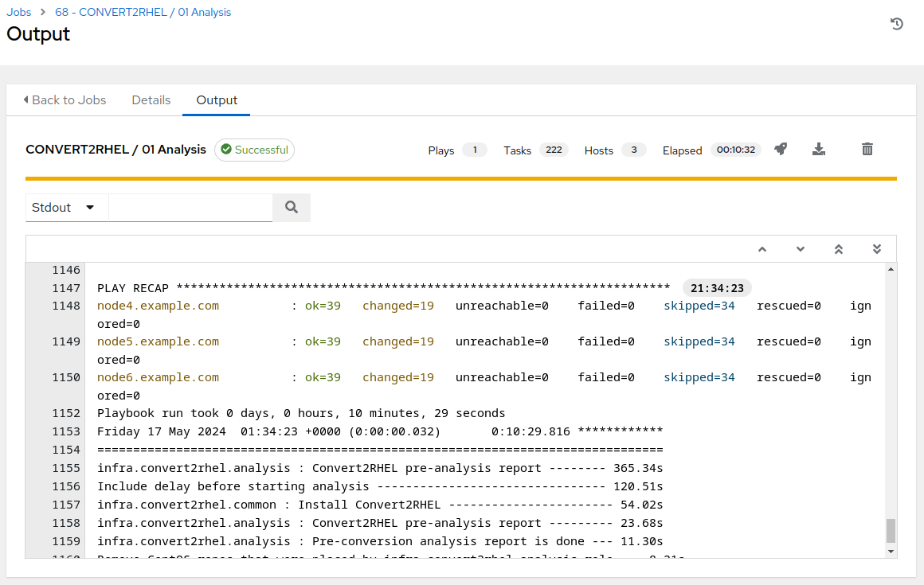Click the Friday 17 May 2024 line
924x585 pixels.
[x=380, y=431]
